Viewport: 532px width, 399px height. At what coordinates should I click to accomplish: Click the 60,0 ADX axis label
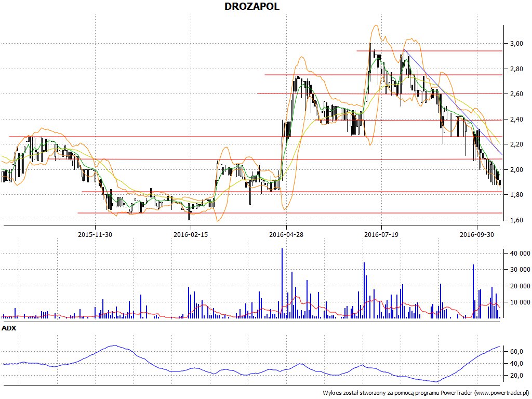click(516, 352)
